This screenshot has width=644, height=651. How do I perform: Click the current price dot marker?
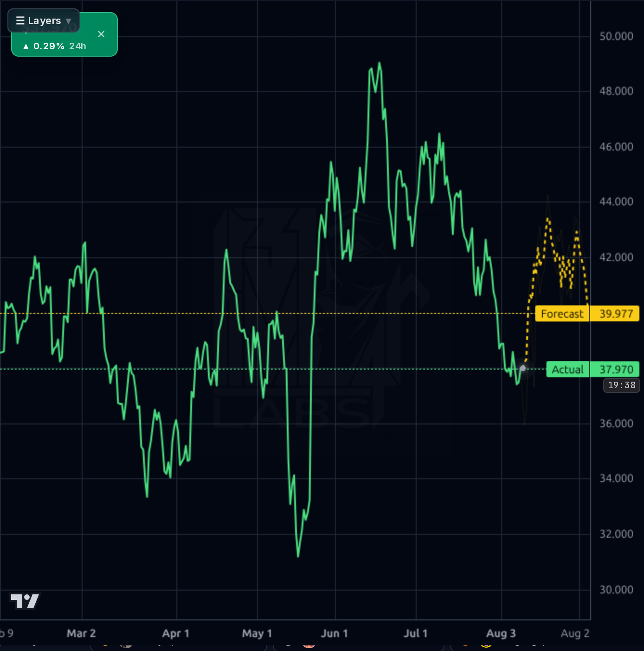523,368
